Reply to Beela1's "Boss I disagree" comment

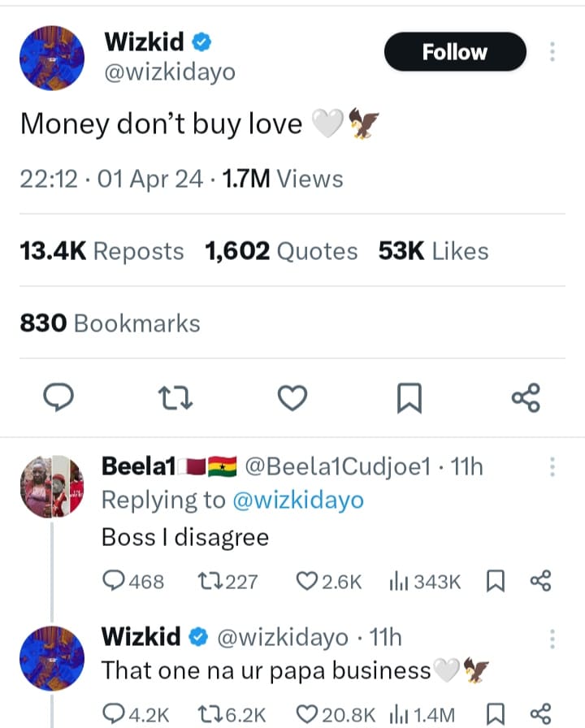pyautogui.click(x=112, y=581)
